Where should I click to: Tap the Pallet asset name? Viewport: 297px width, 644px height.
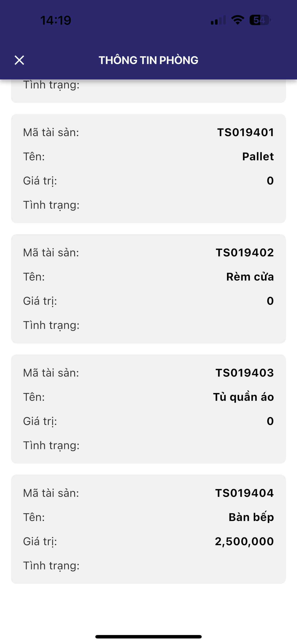[x=258, y=156]
